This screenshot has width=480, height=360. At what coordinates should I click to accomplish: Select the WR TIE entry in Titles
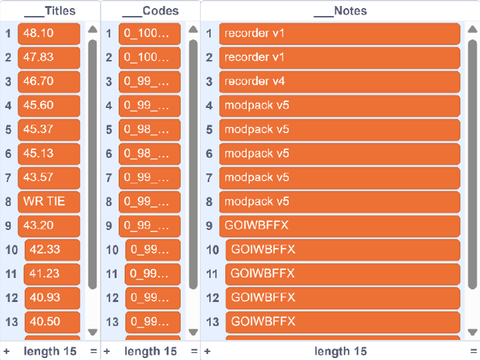tap(49, 202)
